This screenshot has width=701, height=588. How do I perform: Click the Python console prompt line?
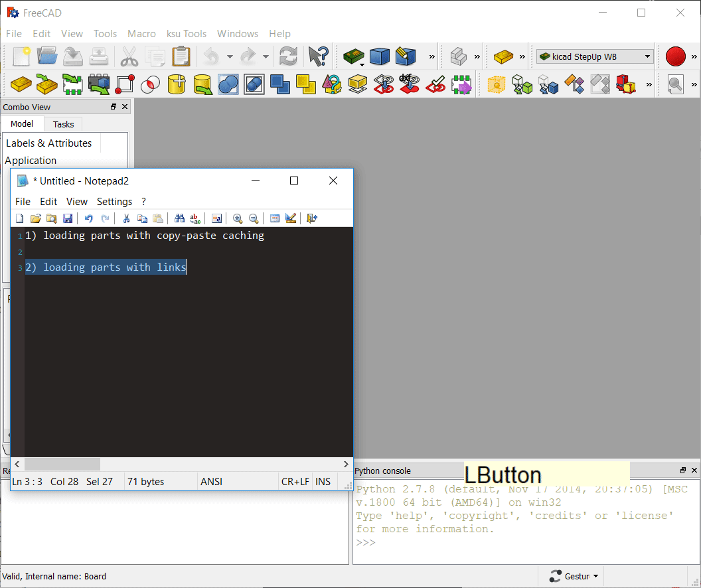366,542
